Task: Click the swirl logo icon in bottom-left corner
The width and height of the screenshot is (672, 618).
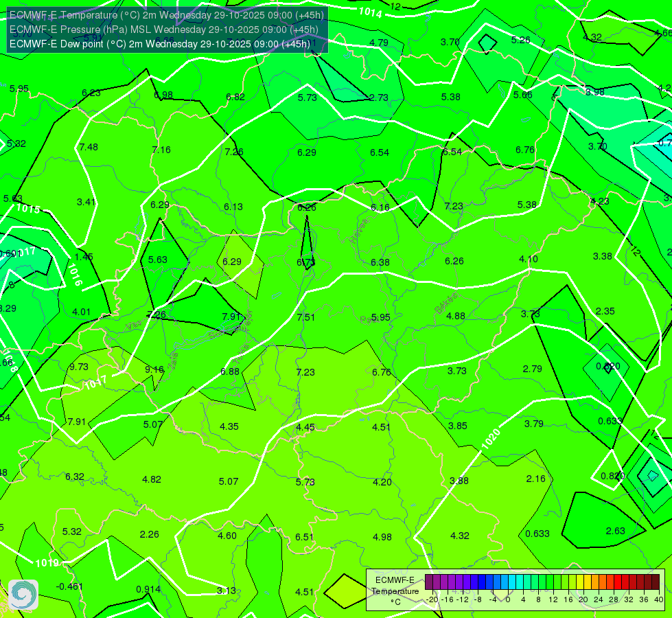Action: coord(23,595)
